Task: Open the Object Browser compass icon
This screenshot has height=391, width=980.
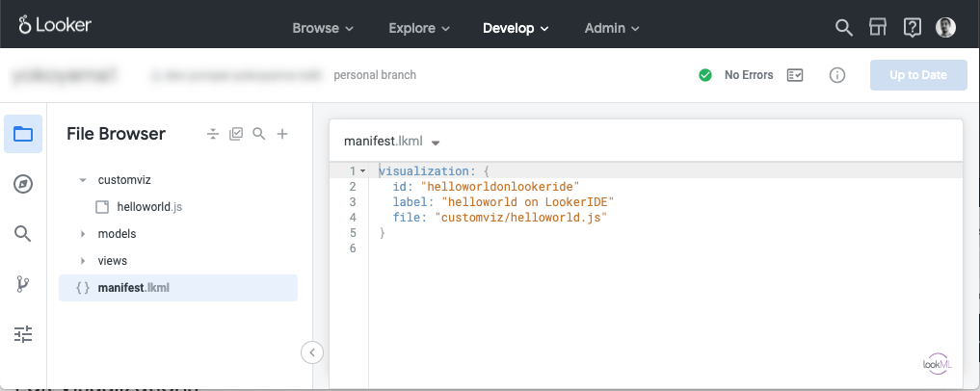Action: pos(23,184)
